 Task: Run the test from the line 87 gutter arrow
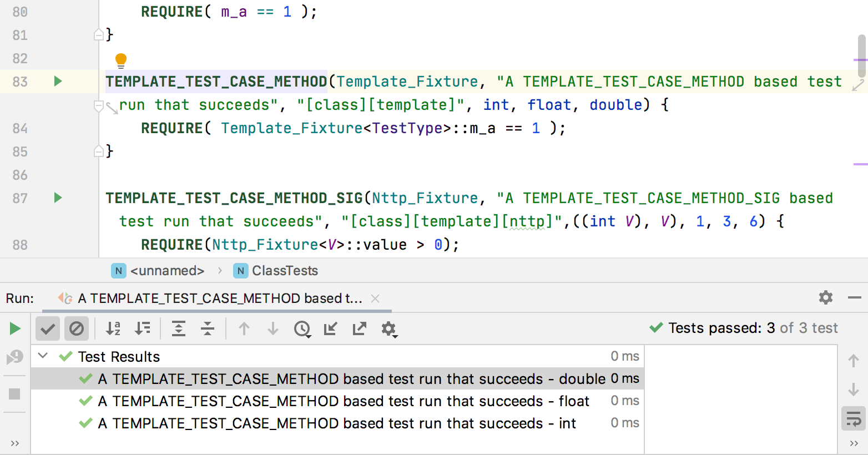pyautogui.click(x=58, y=198)
